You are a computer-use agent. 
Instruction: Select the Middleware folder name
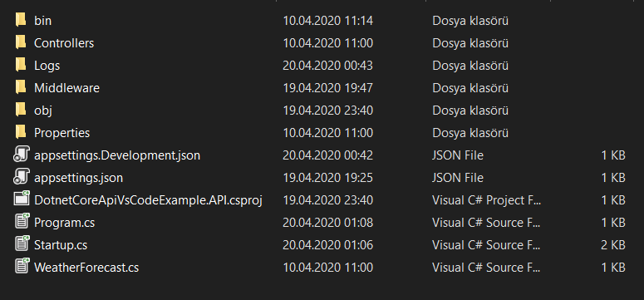66,88
